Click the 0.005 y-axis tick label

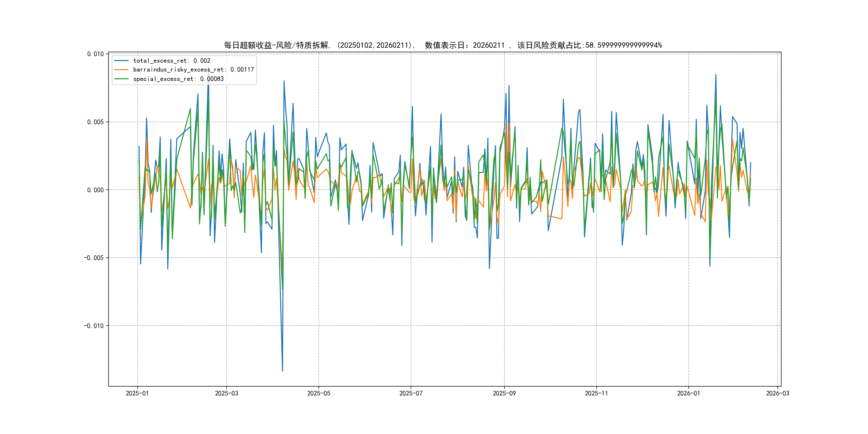pyautogui.click(x=95, y=122)
